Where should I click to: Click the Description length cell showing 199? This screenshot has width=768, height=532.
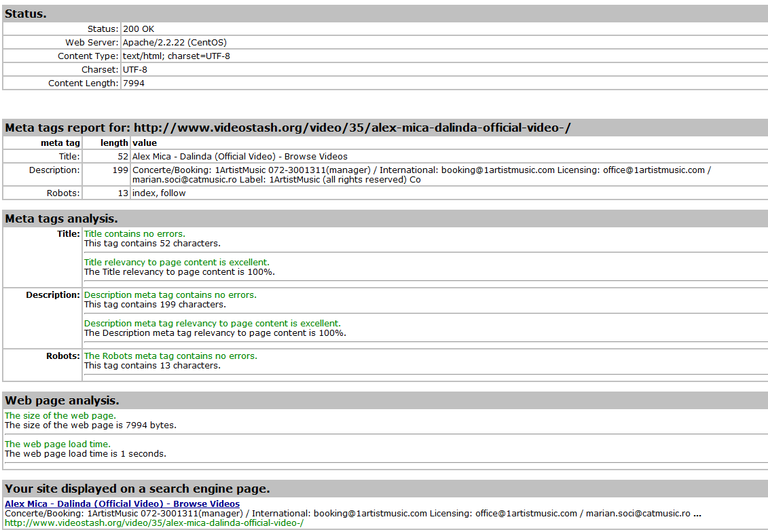[x=120, y=170]
